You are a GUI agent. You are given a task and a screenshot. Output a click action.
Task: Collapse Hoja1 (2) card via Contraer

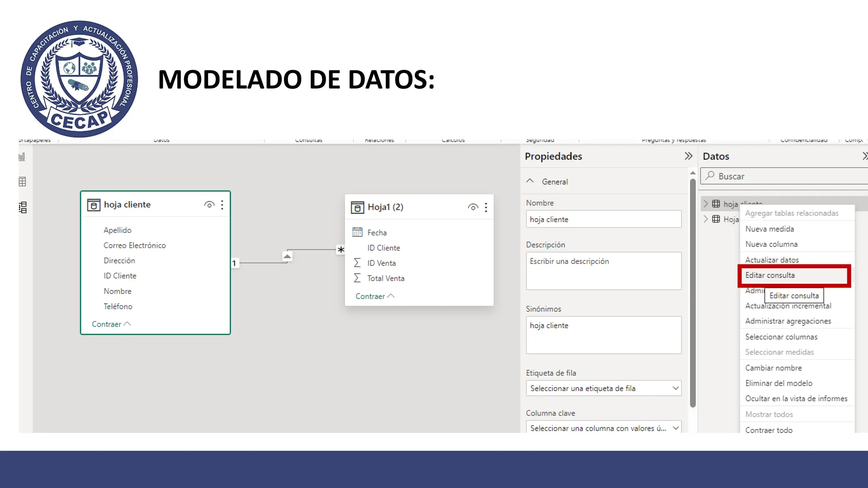(375, 296)
